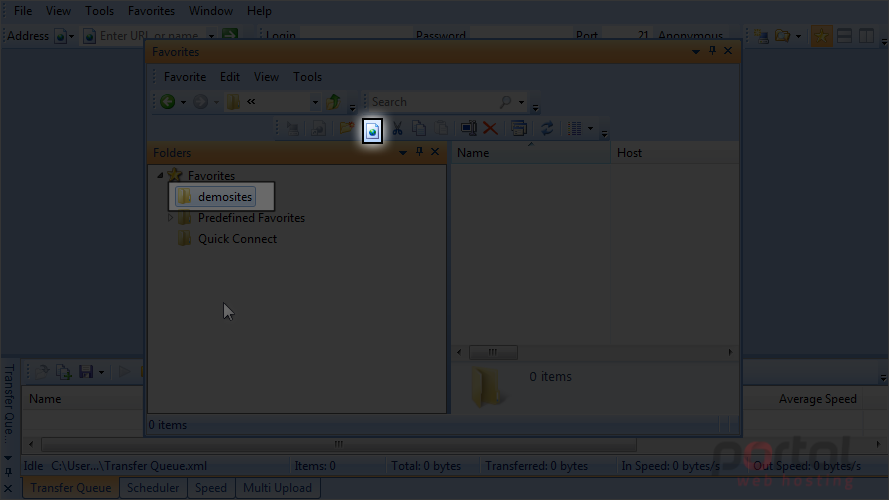Click the New Folder icon in Favorites toolbar
Viewport: 889px width, 500px height.
click(x=346, y=128)
